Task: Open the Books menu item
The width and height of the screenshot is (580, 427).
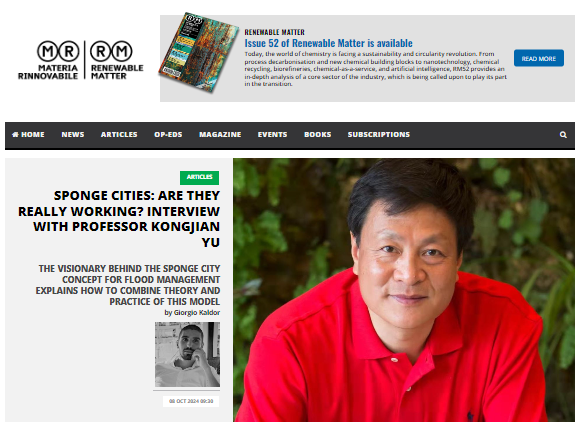Action: click(318, 135)
